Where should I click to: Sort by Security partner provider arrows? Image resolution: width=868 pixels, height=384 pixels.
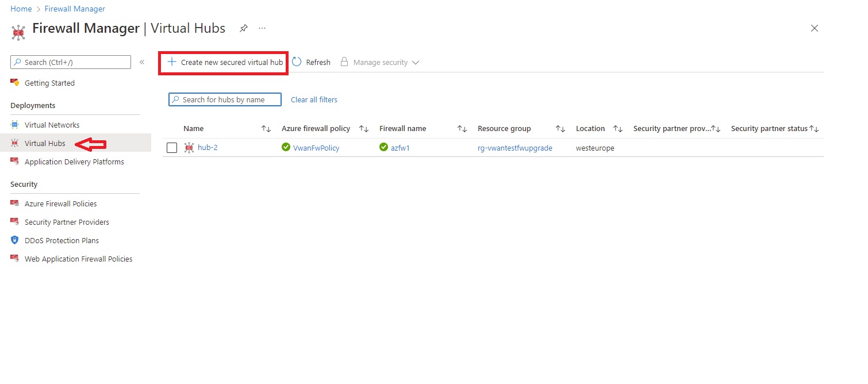click(716, 129)
